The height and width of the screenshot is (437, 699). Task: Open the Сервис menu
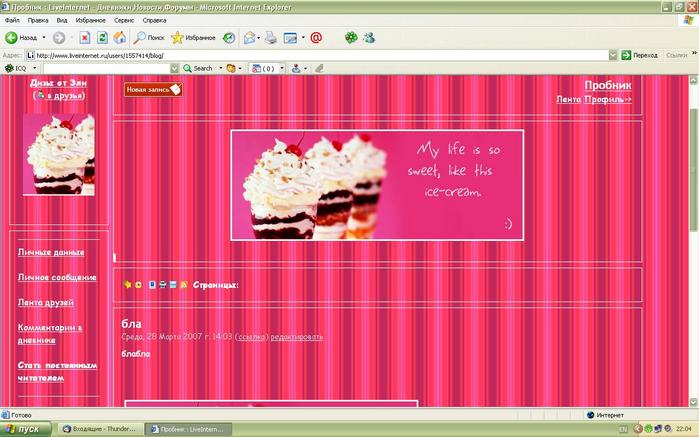click(124, 21)
